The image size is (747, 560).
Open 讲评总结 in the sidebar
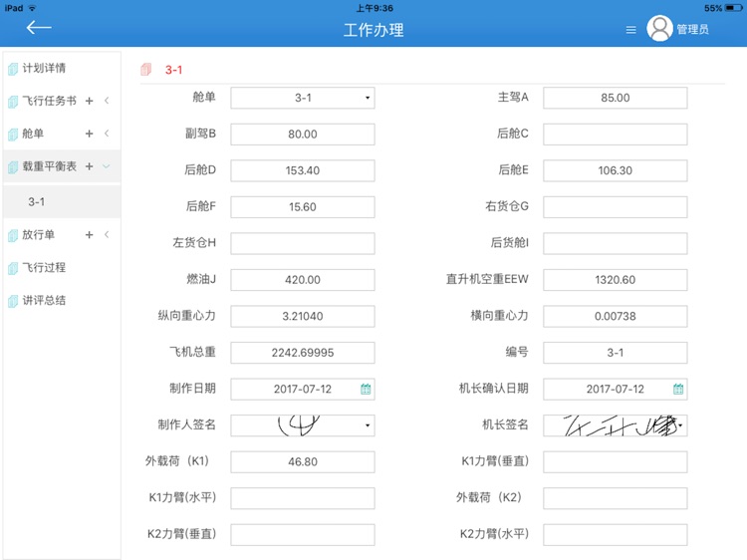tap(44, 300)
